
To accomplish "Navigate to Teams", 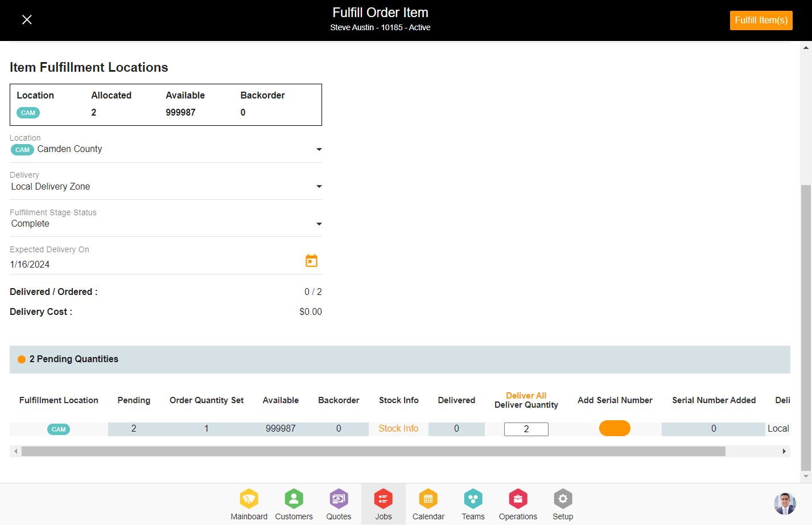I will 473,505.
